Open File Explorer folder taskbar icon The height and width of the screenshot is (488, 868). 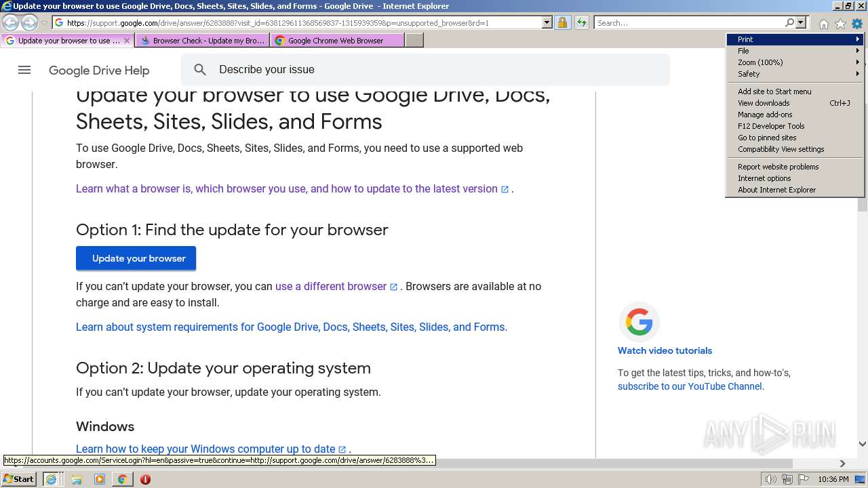77,479
